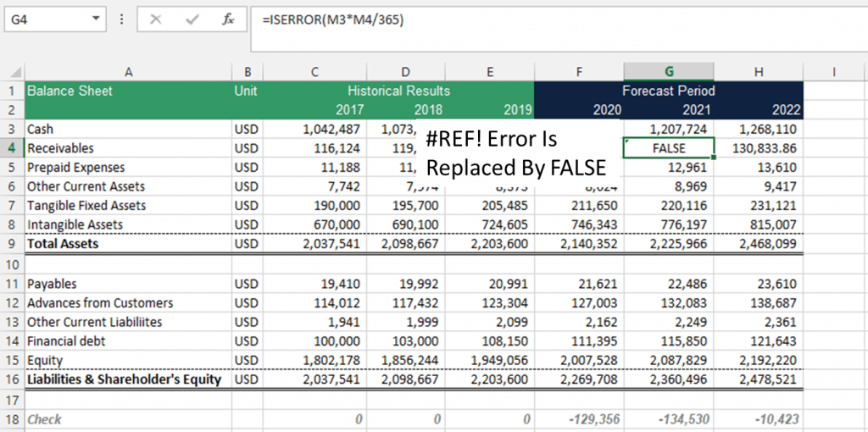Click the Select All corner triangle
Image resolution: width=868 pixels, height=432 pixels.
pyautogui.click(x=16, y=73)
